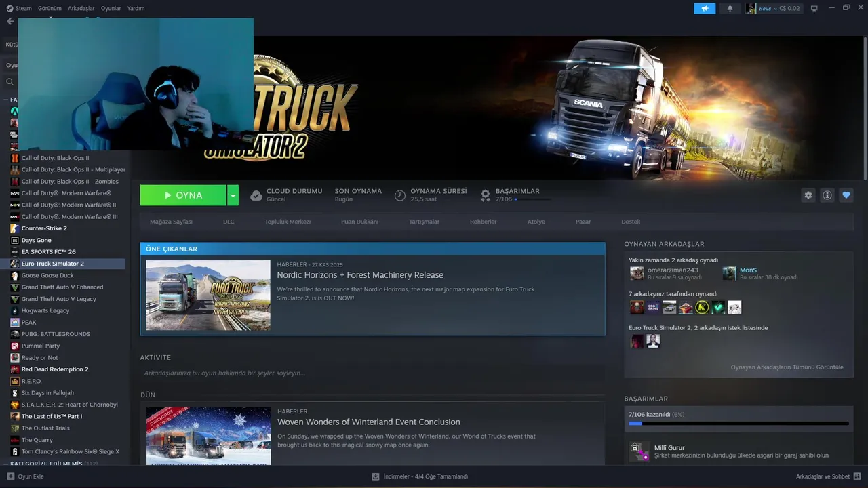
Task: Open the Milli Gurur achievement icon
Action: pyautogui.click(x=639, y=451)
